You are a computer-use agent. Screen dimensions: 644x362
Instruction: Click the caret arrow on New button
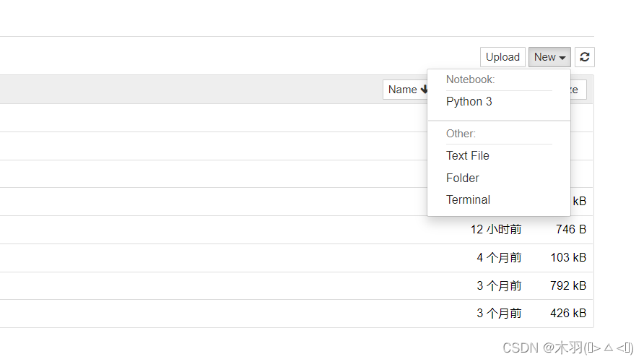562,58
